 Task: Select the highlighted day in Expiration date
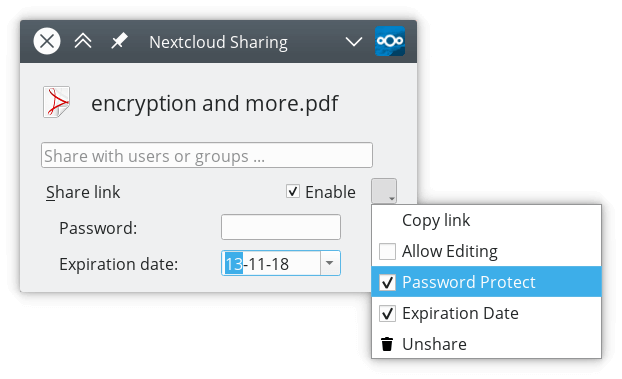coord(234,264)
